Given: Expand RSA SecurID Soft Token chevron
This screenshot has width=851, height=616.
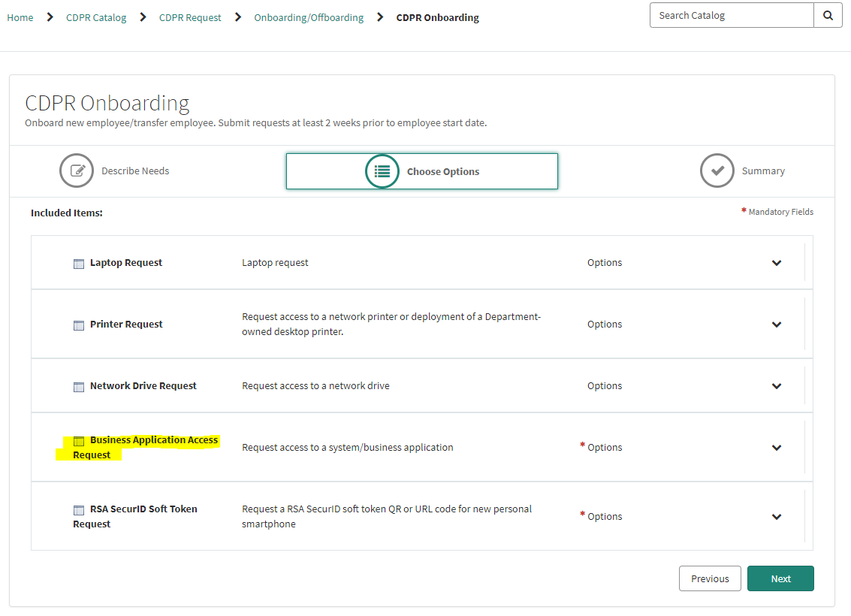Looking at the screenshot, I should point(777,517).
